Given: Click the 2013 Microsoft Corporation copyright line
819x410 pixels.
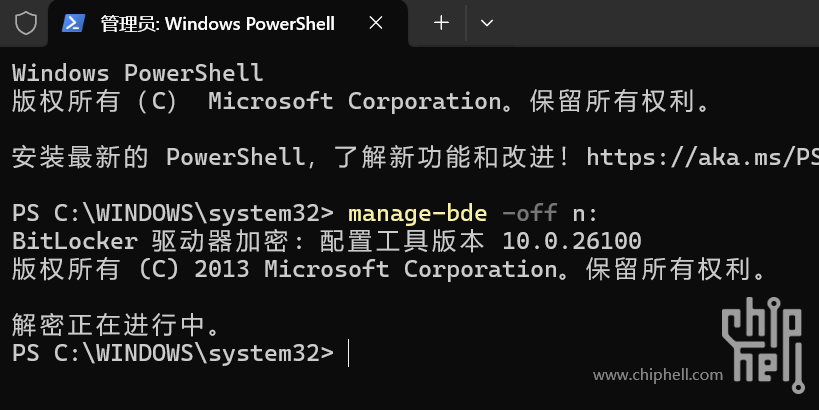Looking at the screenshot, I should [x=388, y=269].
